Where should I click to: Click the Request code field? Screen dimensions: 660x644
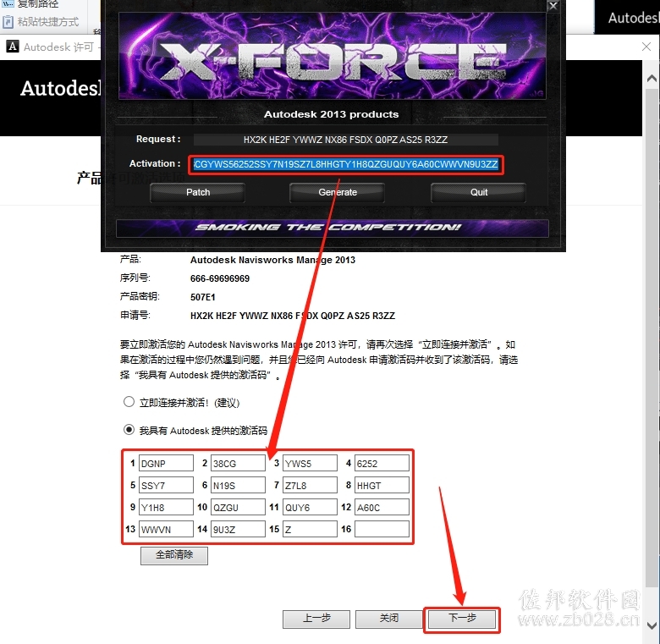[x=345, y=140]
